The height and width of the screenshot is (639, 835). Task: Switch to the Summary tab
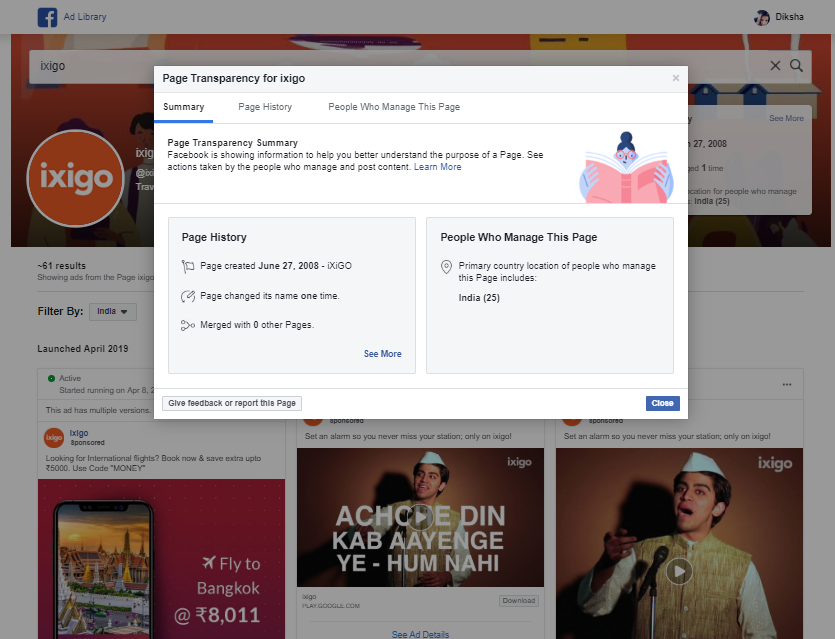[x=184, y=107]
